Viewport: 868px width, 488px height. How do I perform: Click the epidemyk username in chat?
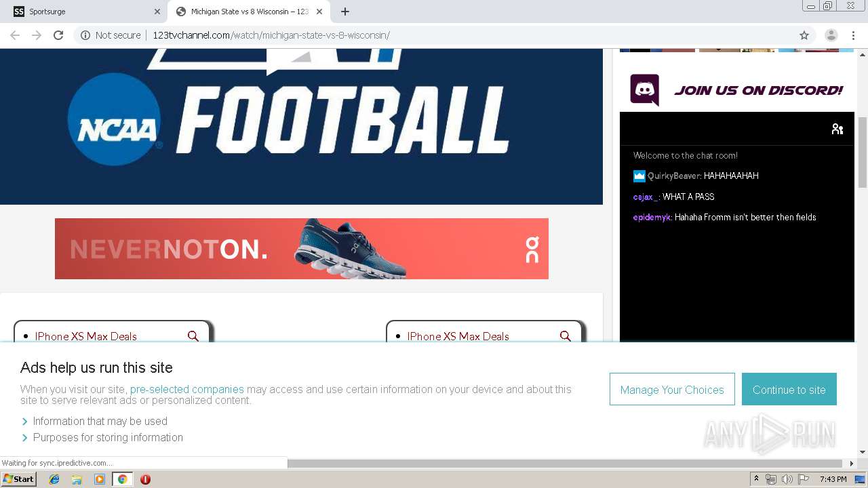coord(652,218)
